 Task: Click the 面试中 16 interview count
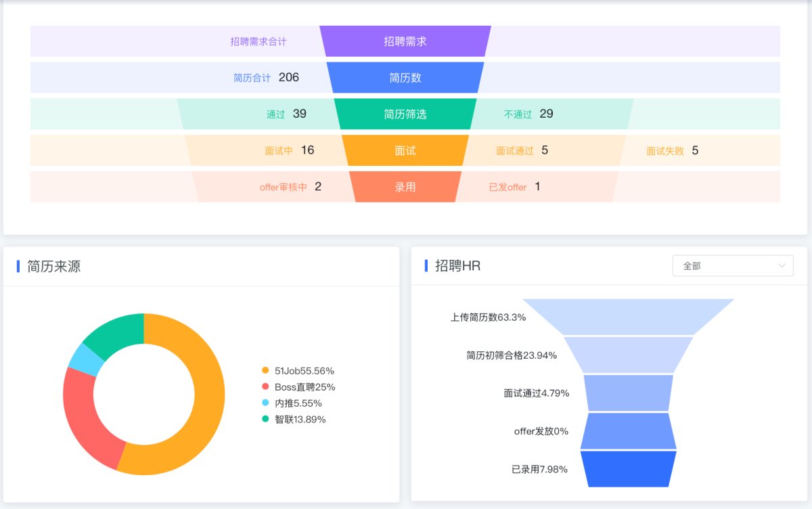[290, 150]
